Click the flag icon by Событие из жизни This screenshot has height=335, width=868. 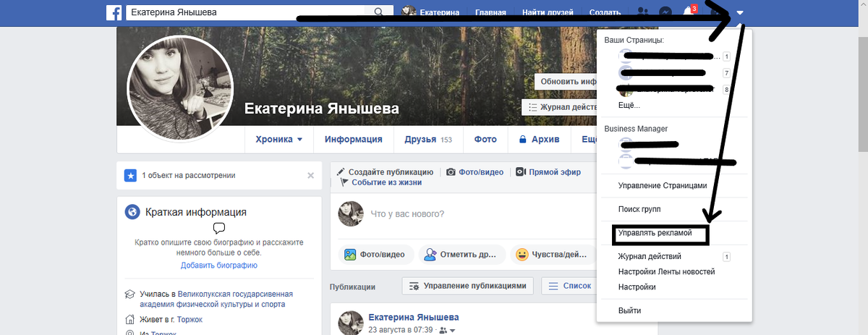pyautogui.click(x=345, y=182)
